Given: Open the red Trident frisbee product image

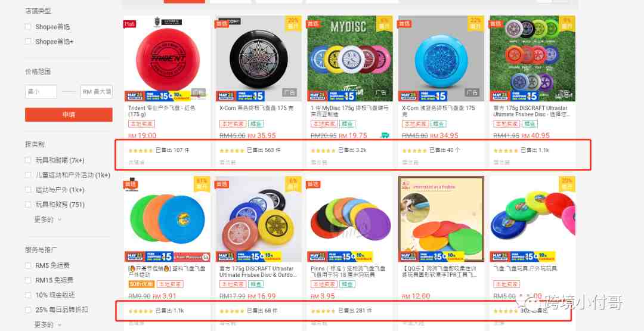Looking at the screenshot, I should pos(167,58).
